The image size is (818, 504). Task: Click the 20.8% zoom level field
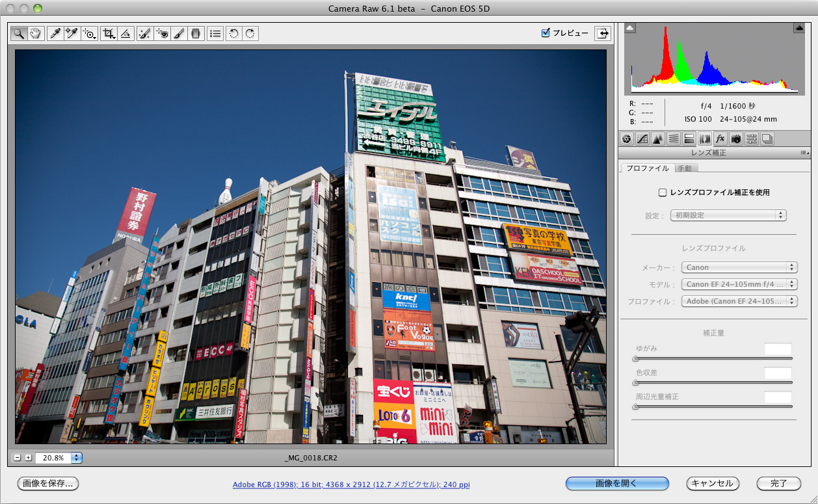[53, 458]
